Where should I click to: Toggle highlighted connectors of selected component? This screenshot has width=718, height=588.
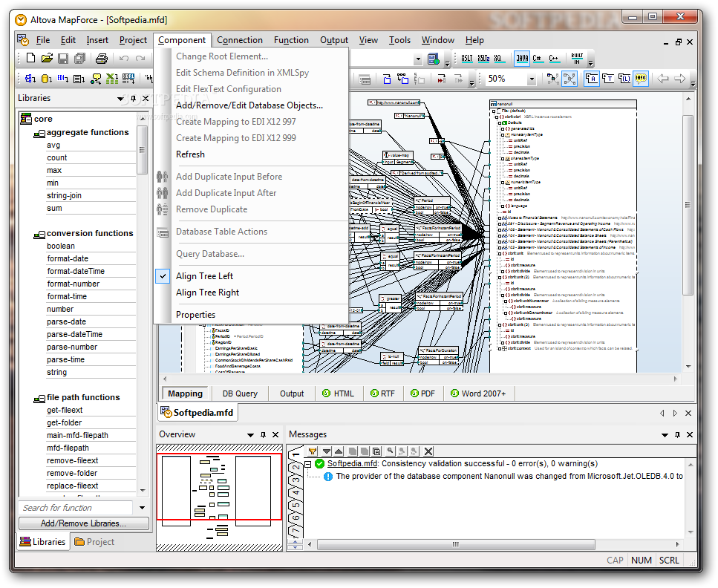point(553,79)
